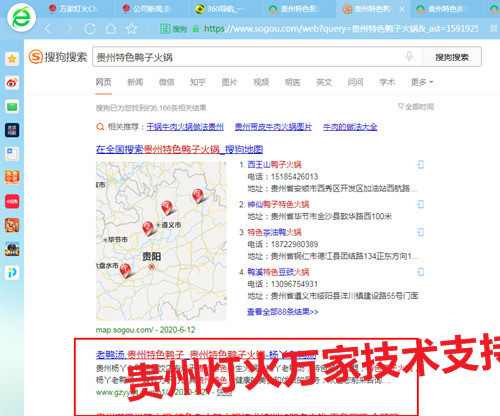Open favorites star in sidebar

pyautogui.click(x=12, y=59)
